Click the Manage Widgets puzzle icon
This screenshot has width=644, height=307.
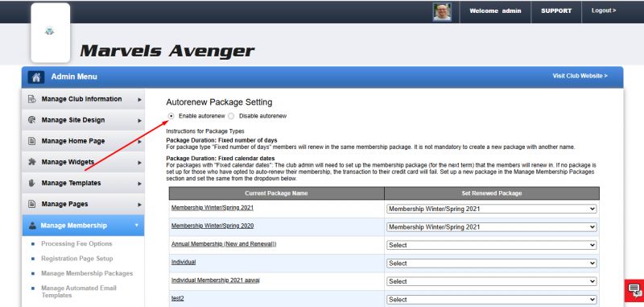pos(31,162)
